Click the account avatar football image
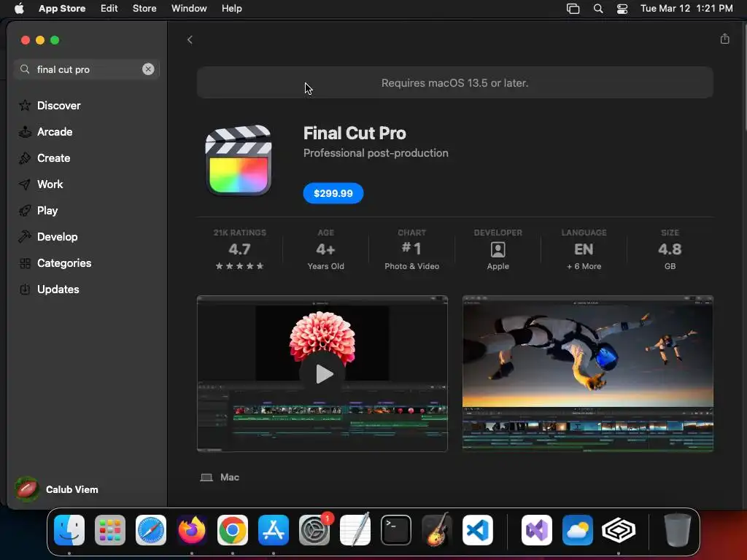The image size is (747, 560). pyautogui.click(x=27, y=489)
